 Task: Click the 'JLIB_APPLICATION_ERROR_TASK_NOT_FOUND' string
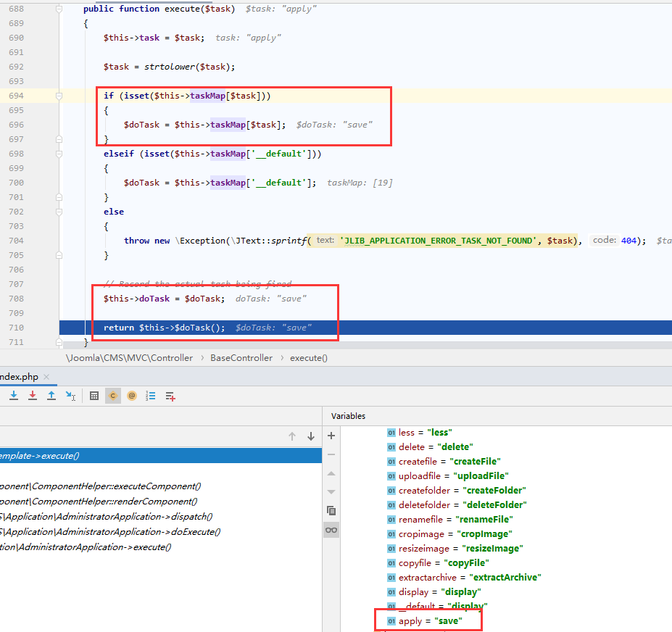tap(438, 241)
